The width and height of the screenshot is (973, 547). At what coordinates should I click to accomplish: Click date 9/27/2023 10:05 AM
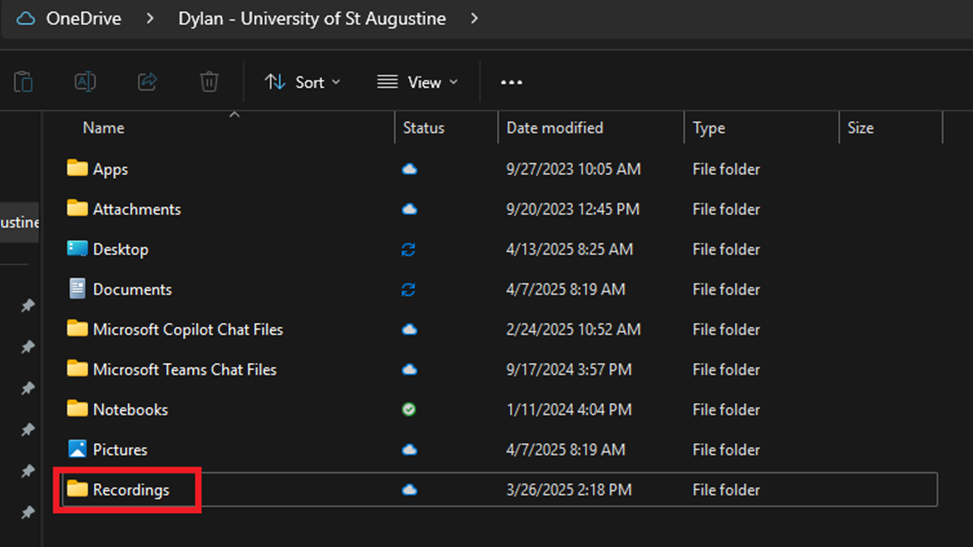point(573,169)
